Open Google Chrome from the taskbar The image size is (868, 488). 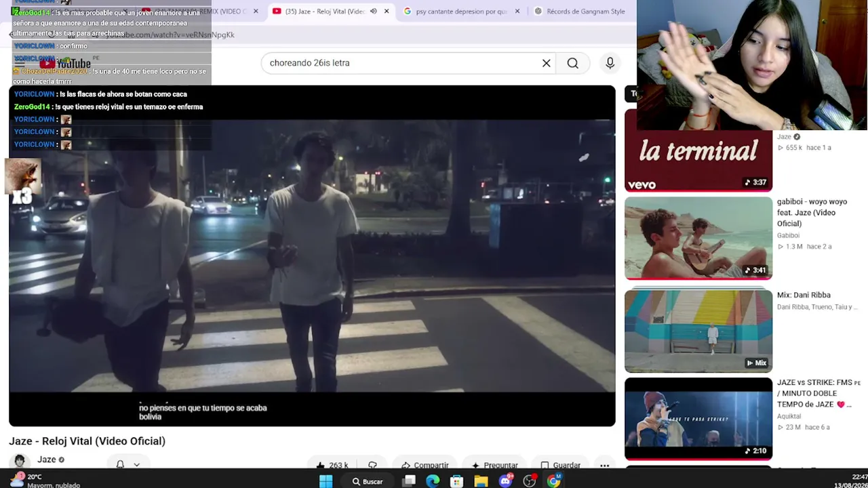[554, 481]
